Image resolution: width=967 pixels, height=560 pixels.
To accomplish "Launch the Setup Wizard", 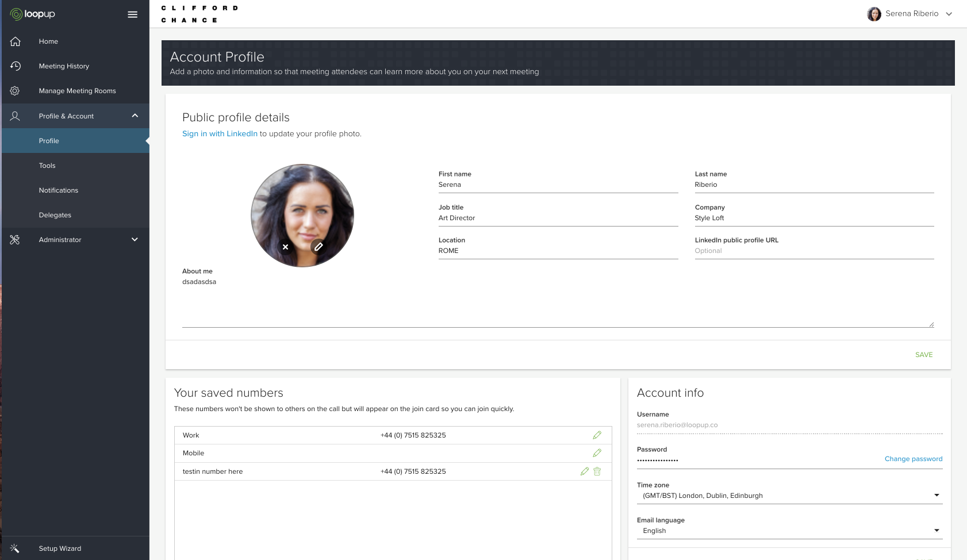I will tap(60, 549).
